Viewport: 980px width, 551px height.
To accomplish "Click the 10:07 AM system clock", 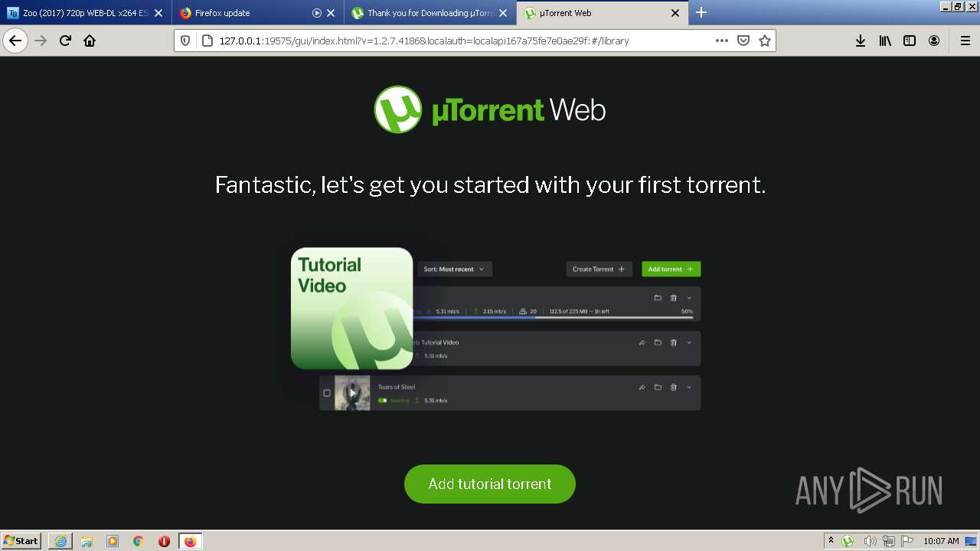I will (x=941, y=541).
